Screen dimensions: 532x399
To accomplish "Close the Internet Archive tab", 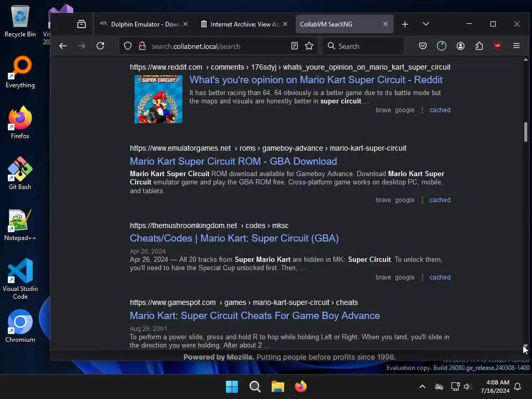I will coord(285,24).
